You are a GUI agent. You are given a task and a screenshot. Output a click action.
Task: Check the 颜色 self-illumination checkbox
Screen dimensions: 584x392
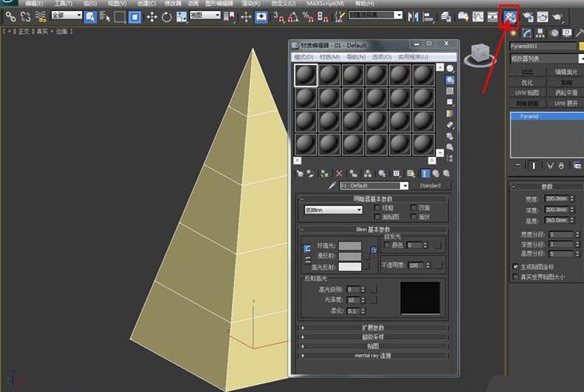[387, 245]
